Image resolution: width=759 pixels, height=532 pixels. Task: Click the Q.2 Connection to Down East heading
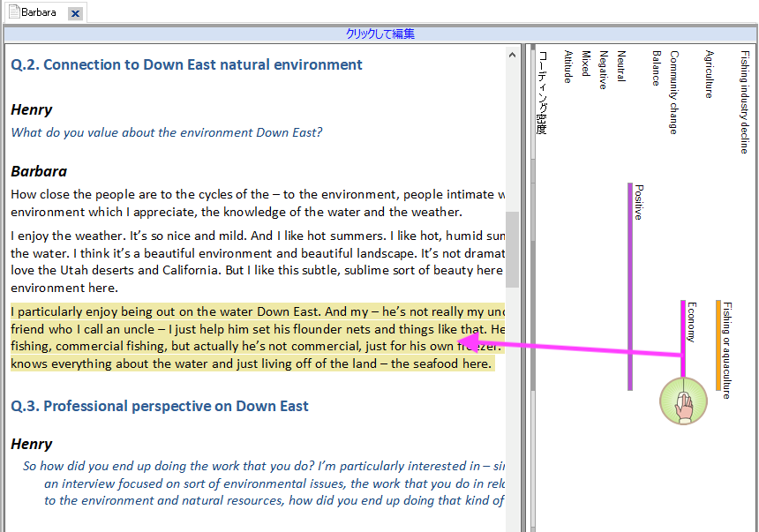[x=186, y=64]
